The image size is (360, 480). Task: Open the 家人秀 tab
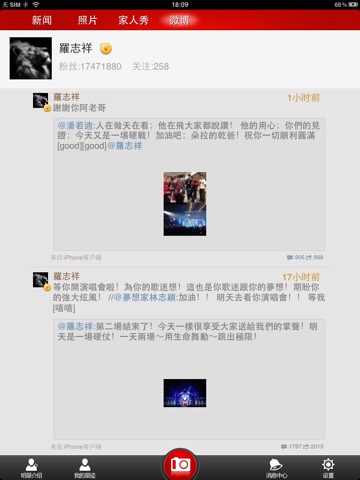click(x=133, y=20)
